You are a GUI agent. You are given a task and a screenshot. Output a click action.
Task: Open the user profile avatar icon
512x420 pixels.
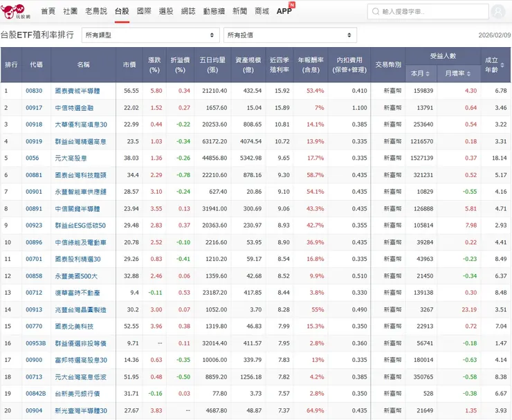(x=498, y=12)
